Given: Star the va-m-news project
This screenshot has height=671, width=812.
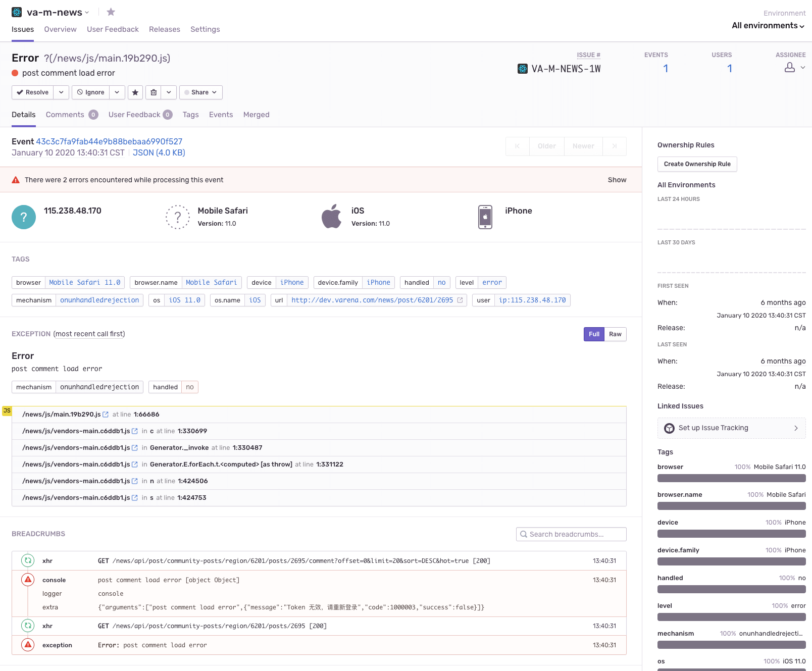Looking at the screenshot, I should 111,12.
